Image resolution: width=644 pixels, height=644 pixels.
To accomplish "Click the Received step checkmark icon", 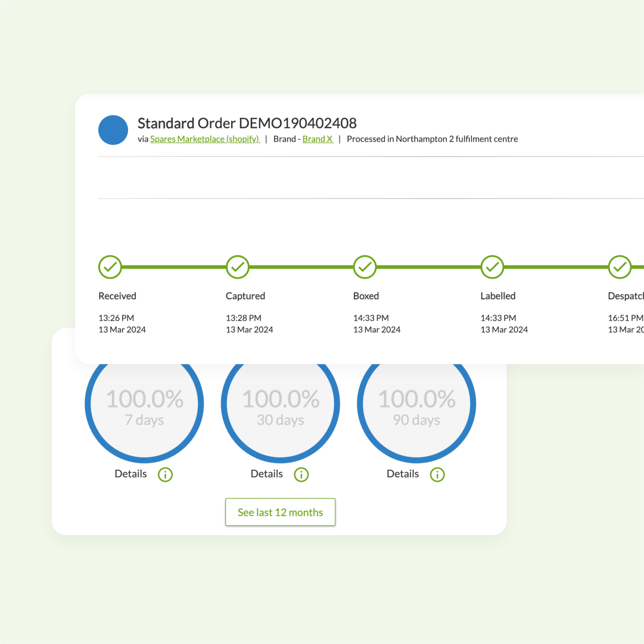I will tap(110, 267).
